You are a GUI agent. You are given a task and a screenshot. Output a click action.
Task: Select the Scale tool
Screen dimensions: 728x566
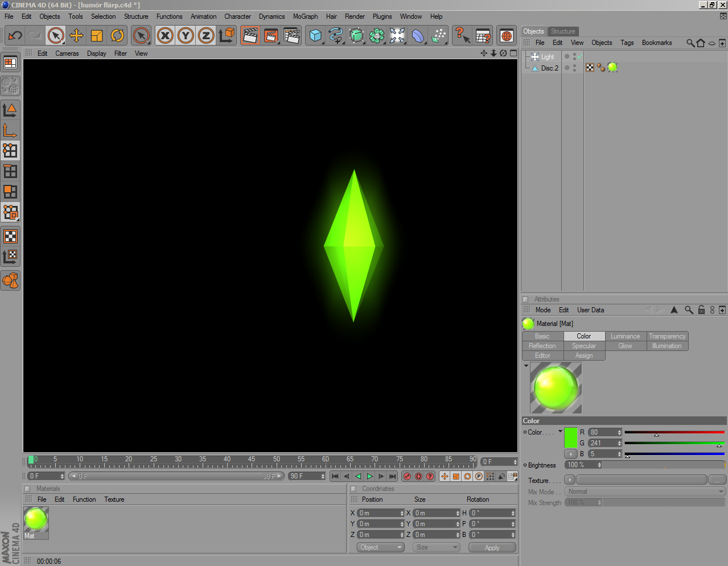point(97,36)
